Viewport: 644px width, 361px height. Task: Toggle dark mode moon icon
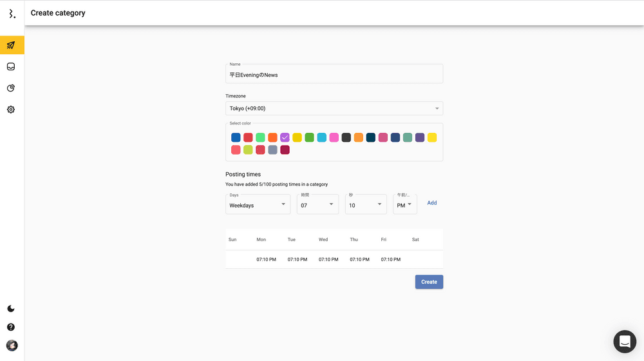(x=11, y=309)
